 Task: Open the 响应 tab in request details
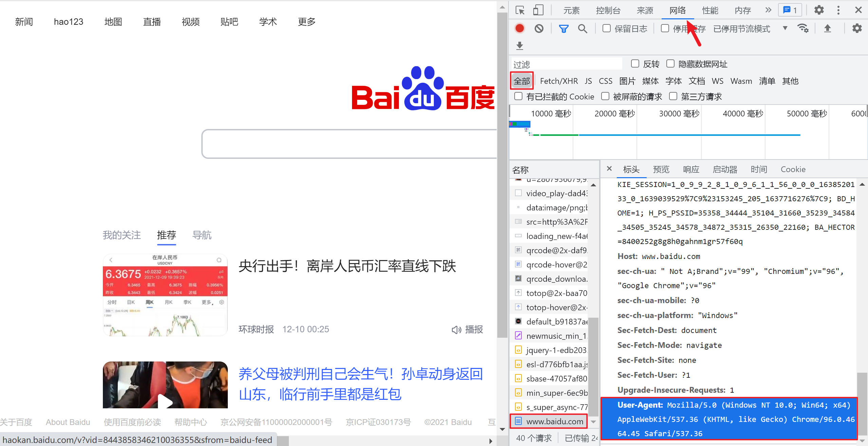[x=691, y=169]
